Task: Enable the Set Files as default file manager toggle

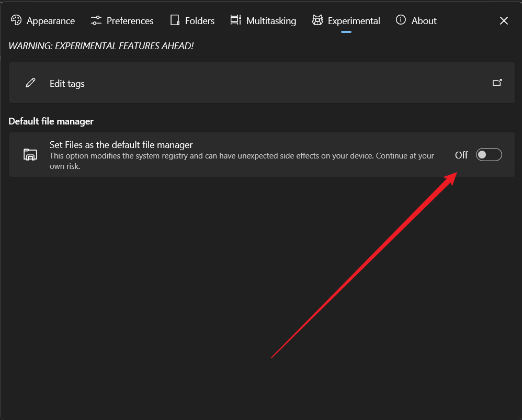Action: click(x=489, y=154)
